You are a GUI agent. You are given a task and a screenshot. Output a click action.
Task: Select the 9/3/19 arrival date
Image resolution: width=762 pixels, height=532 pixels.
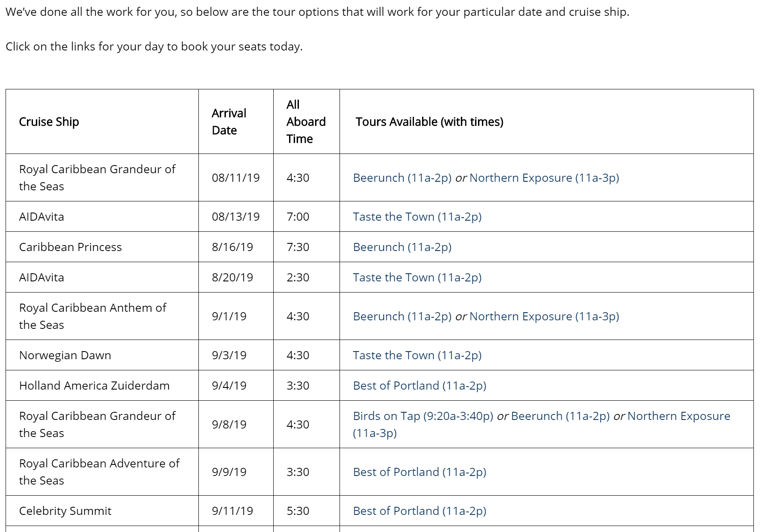coord(229,355)
